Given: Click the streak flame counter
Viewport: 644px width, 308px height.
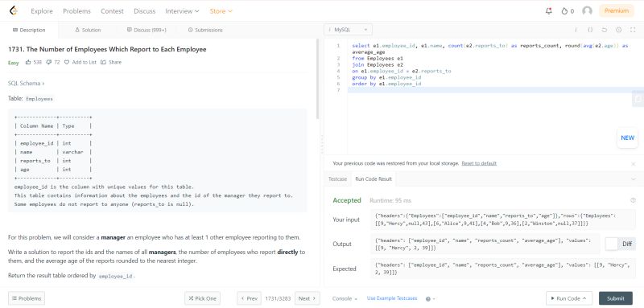Looking at the screenshot, I should (x=568, y=11).
